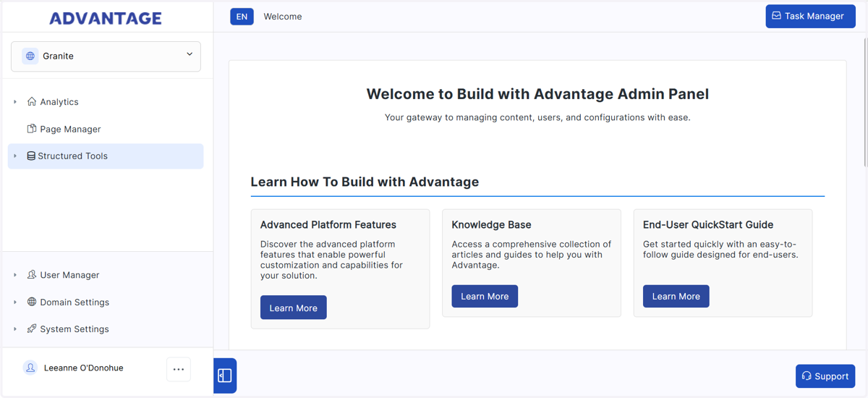Click Leeanne O'Donohue's avatar icon
868x398 pixels.
click(30, 368)
